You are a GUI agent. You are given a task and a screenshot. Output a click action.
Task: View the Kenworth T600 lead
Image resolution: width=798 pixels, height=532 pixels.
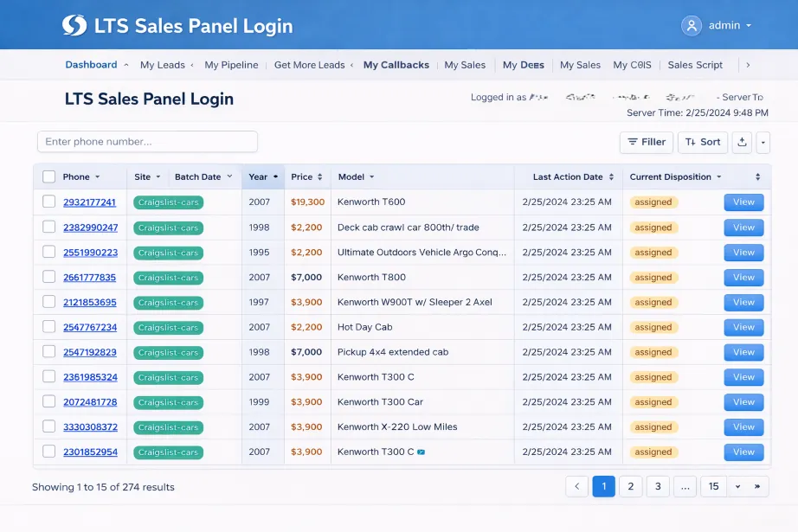[743, 202]
